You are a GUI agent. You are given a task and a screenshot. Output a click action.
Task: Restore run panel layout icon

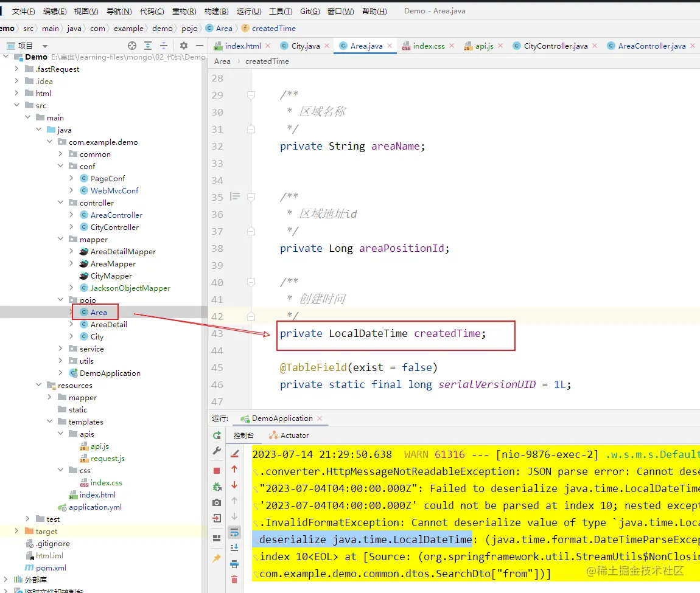[x=217, y=538]
